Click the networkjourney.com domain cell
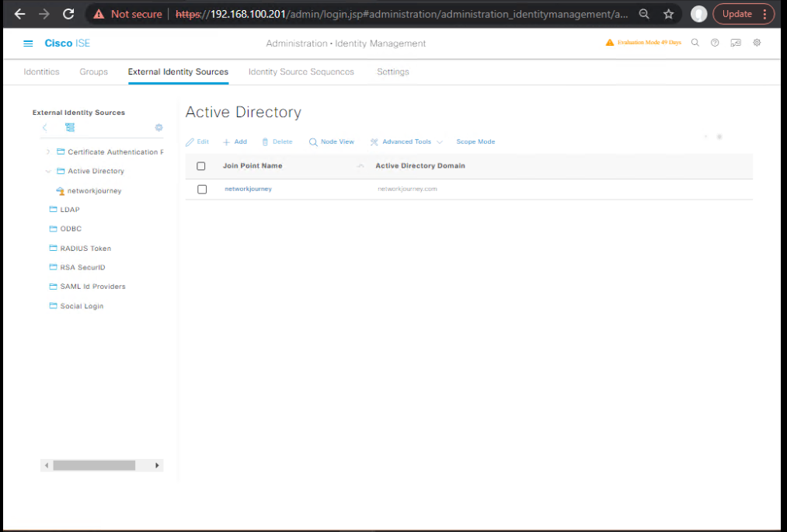The height and width of the screenshot is (532, 787). (x=408, y=190)
